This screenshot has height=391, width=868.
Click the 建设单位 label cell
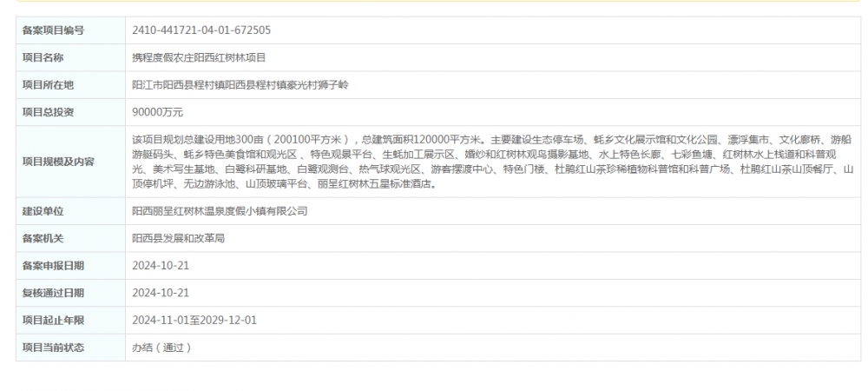(71, 211)
